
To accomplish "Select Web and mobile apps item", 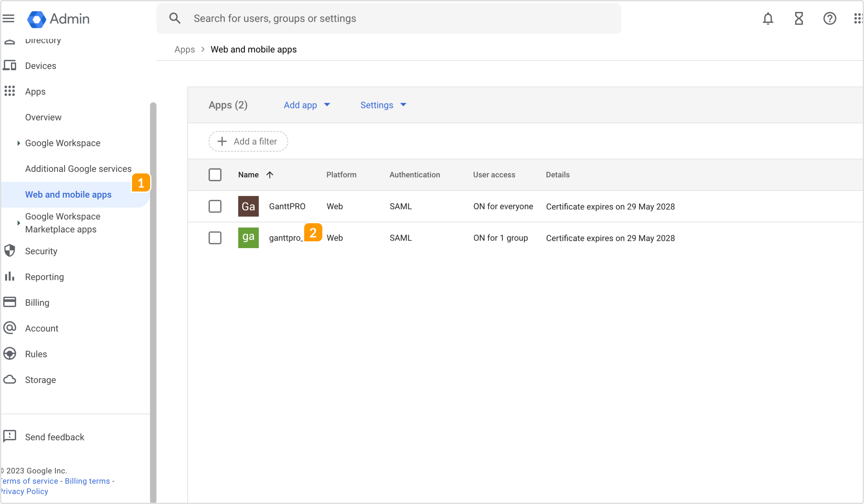I will pyautogui.click(x=75, y=194).
